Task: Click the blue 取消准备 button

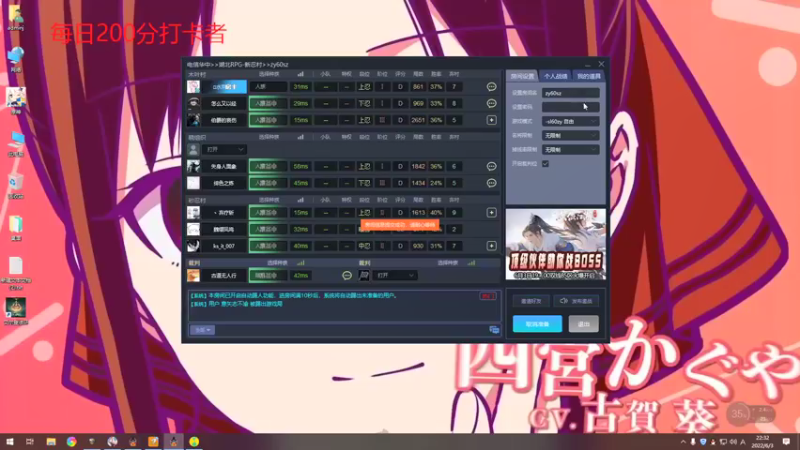Action: 537,324
